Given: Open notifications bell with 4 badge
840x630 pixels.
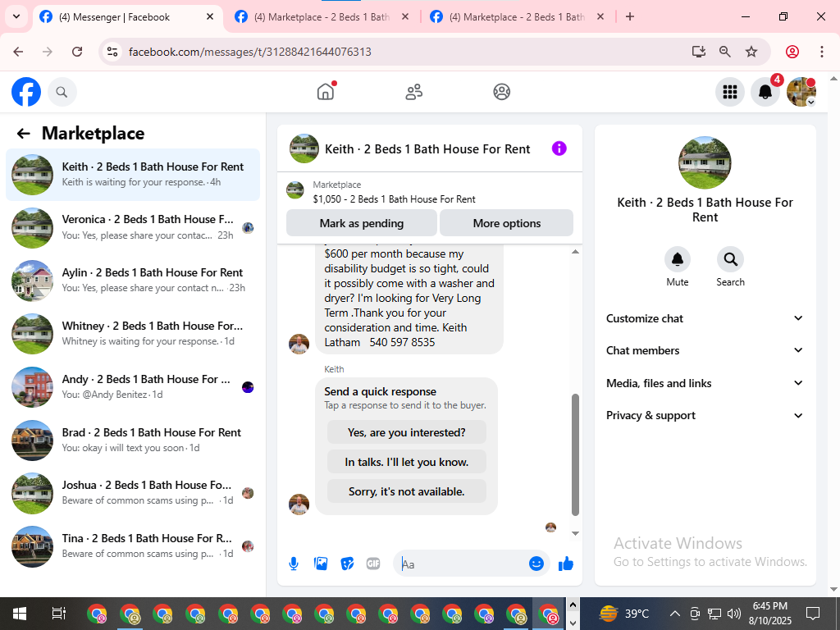Looking at the screenshot, I should click(x=765, y=92).
